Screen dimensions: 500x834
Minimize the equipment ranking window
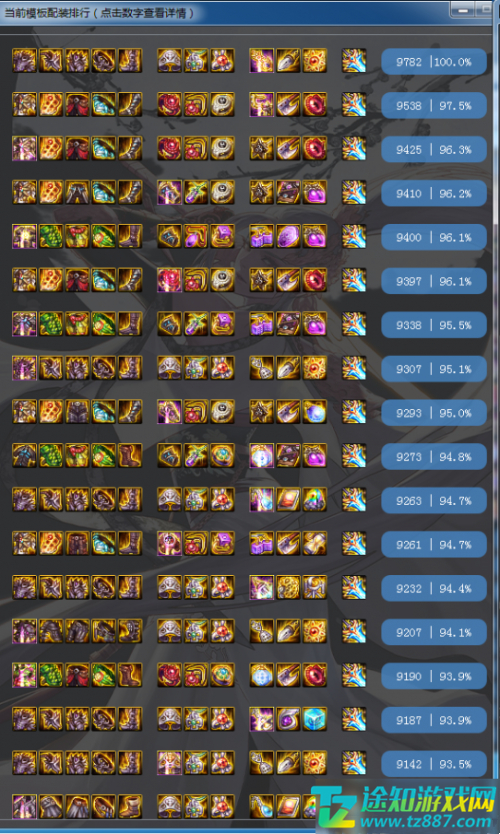tap(463, 10)
